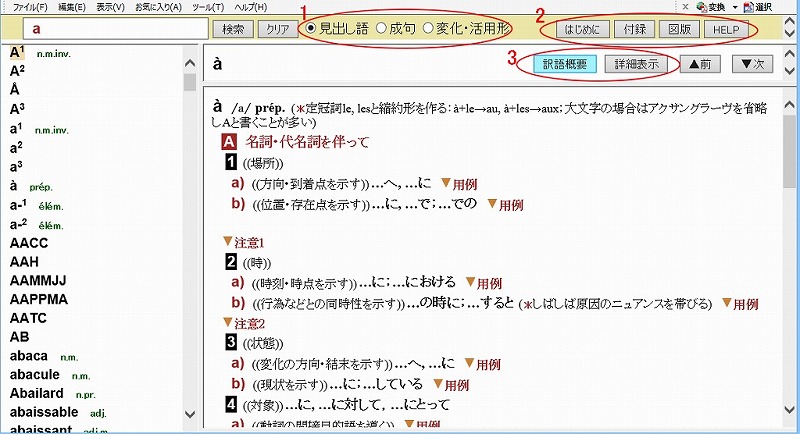This screenshot has height=434, width=800.
Task: Expand 用例 for 方向・到着点を示す
Action: (x=459, y=184)
